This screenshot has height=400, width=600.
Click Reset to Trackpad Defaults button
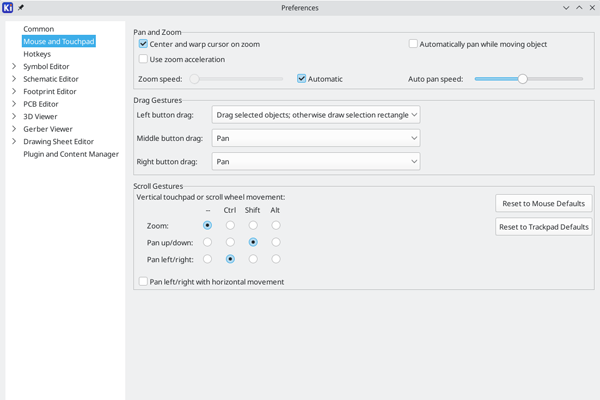point(544,227)
